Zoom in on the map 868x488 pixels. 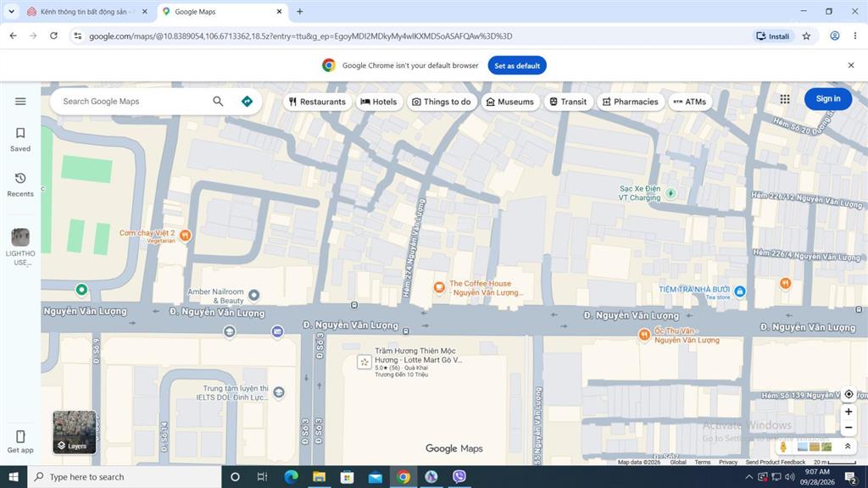(x=849, y=412)
